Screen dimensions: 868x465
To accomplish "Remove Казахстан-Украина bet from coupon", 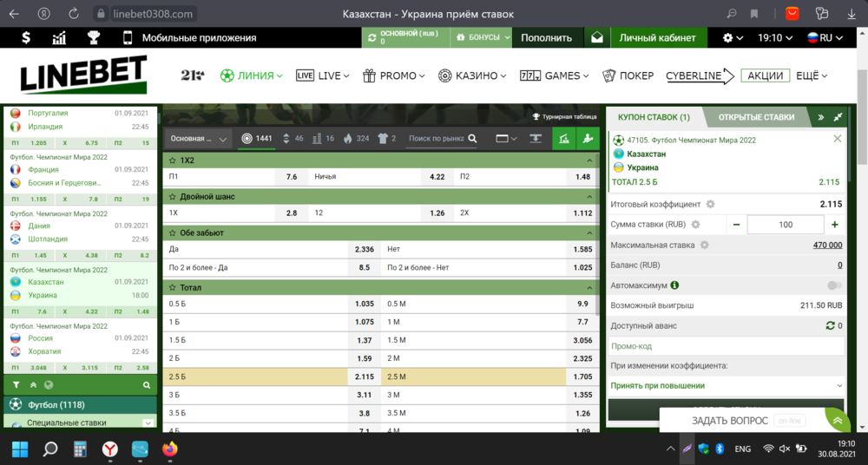I will (x=837, y=139).
